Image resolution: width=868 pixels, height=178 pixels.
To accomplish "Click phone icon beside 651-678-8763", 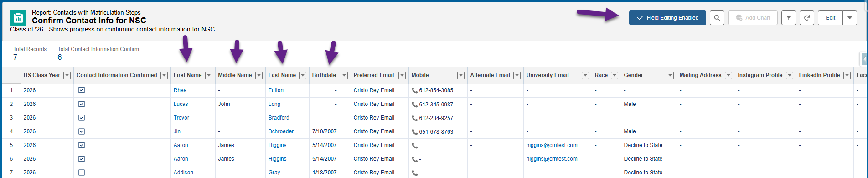I will [414, 131].
